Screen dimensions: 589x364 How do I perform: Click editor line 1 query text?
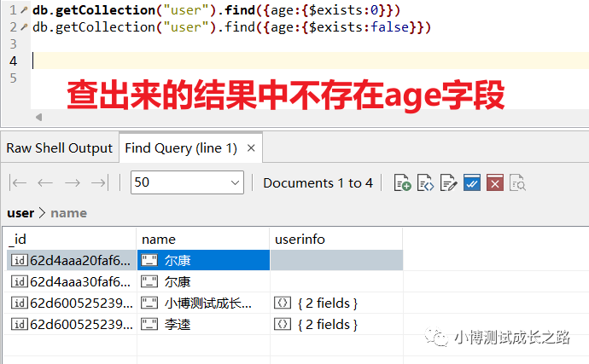216,10
